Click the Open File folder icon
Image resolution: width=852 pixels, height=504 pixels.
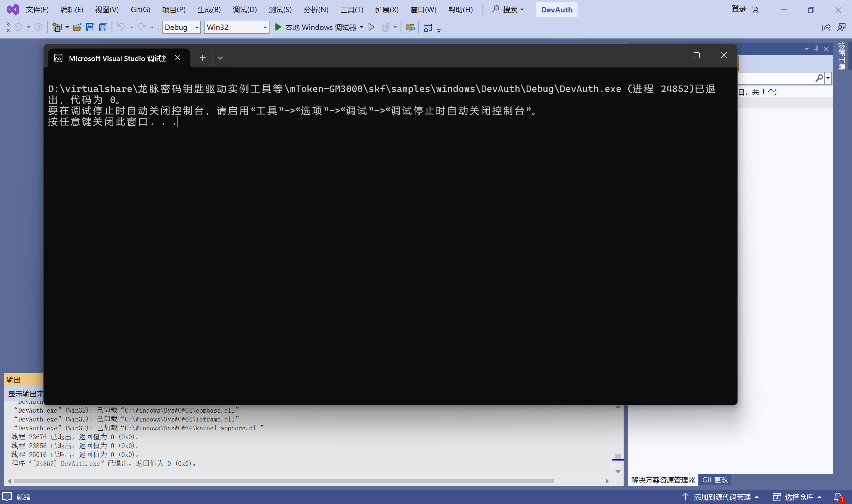[x=77, y=27]
